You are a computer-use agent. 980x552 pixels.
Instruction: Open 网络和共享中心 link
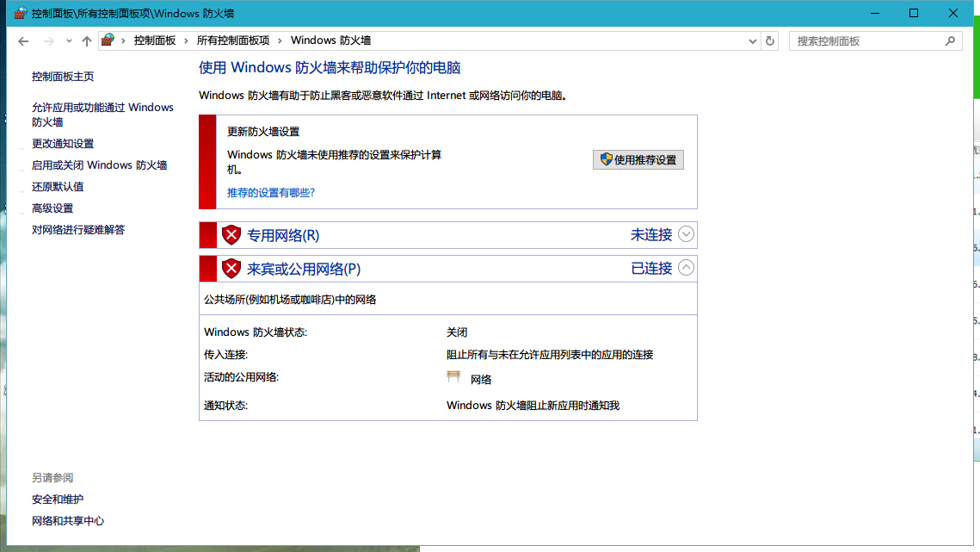(x=68, y=521)
